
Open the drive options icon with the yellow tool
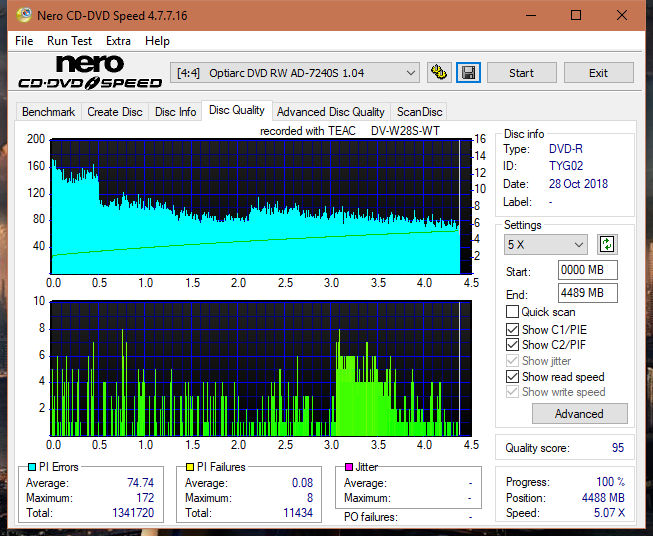tap(439, 73)
